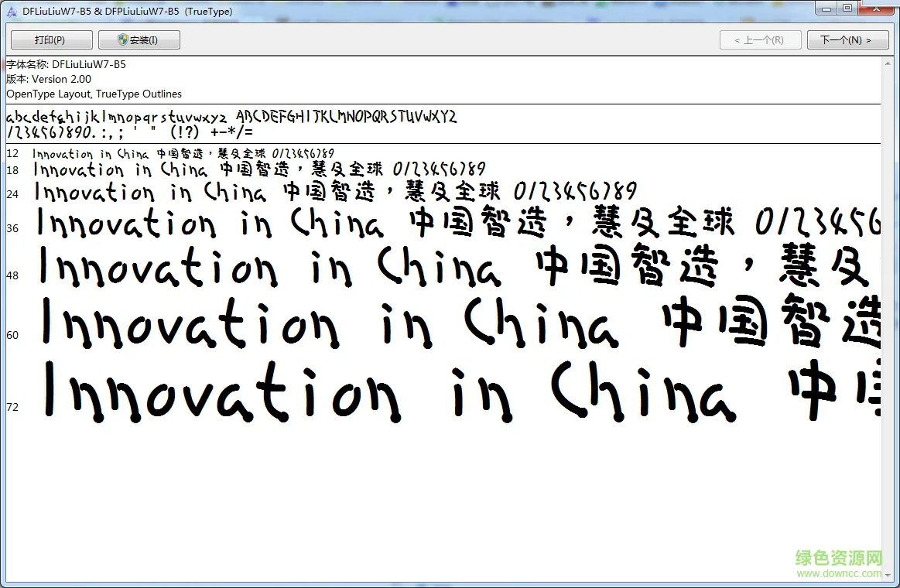Image resolution: width=900 pixels, height=588 pixels.
Task: Click the OpenType Layout, TrueType Outlines line
Action: point(94,94)
